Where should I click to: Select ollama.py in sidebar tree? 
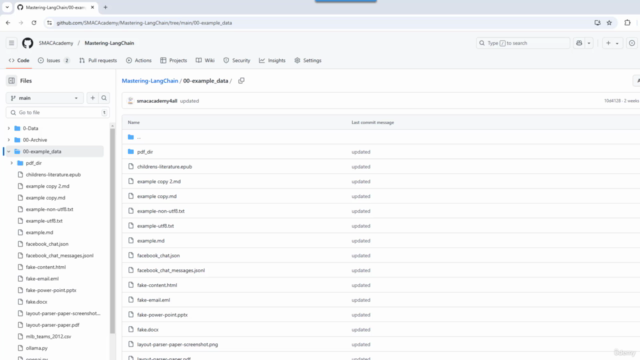[36, 348]
